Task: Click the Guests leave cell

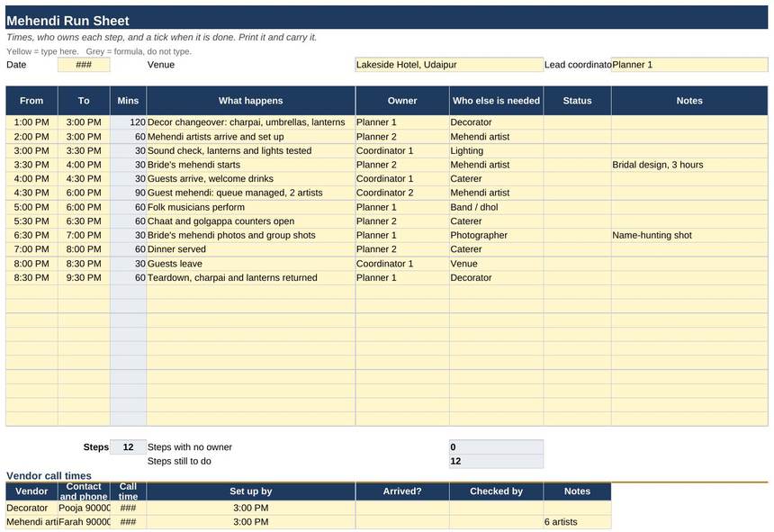Action: tap(251, 264)
